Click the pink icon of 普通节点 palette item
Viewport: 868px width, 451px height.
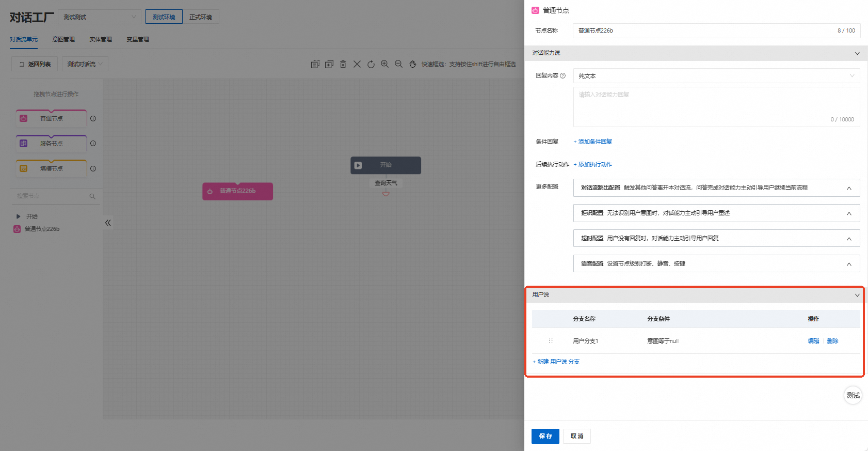click(x=23, y=118)
